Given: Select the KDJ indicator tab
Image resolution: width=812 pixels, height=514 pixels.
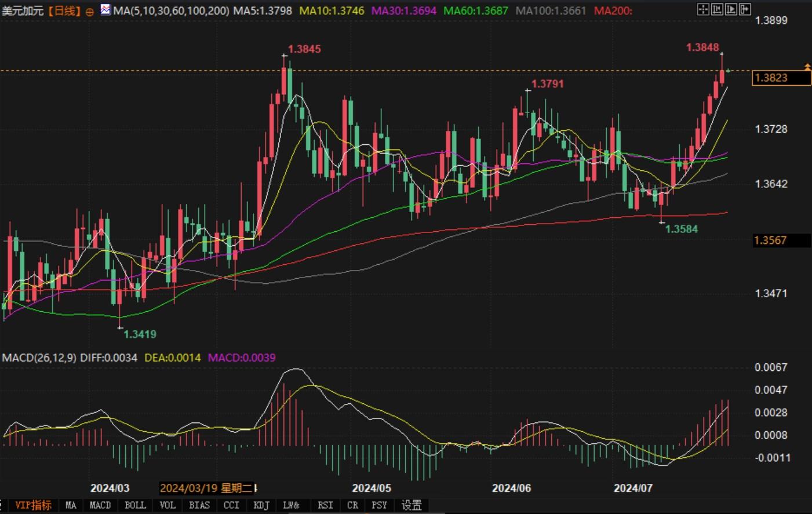Looking at the screenshot, I should point(261,505).
